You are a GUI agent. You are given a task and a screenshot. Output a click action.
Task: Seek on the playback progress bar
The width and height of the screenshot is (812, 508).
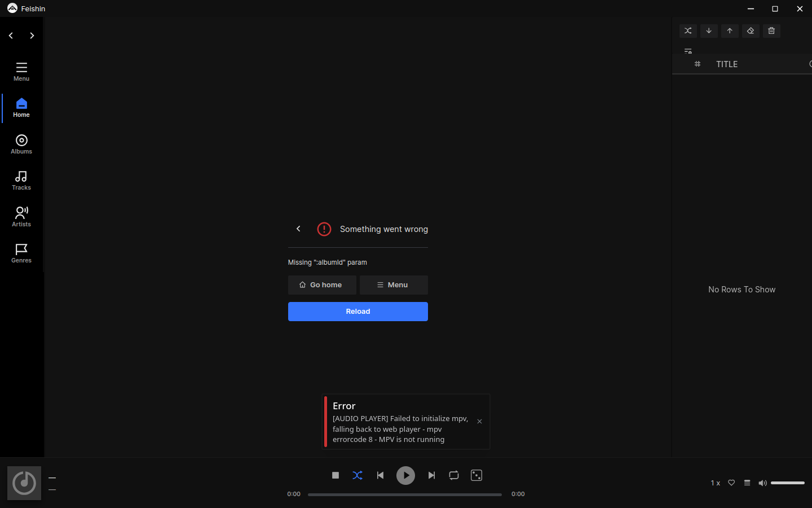[x=405, y=494]
